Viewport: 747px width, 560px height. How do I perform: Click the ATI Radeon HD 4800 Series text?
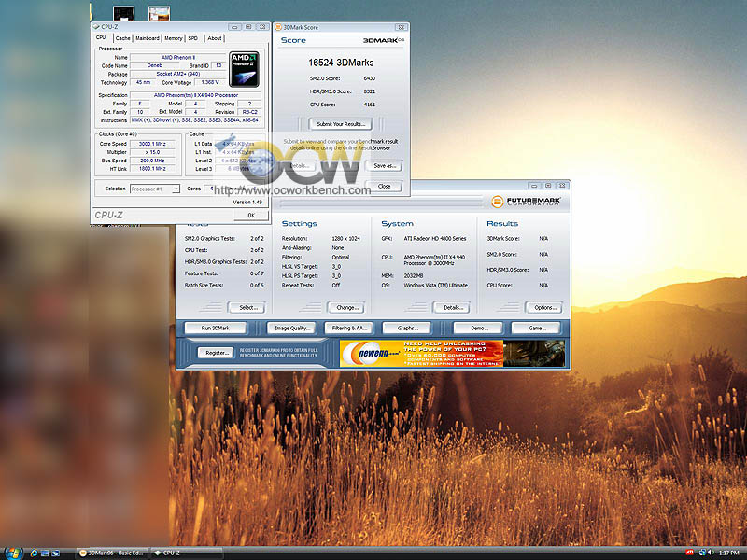click(x=435, y=238)
